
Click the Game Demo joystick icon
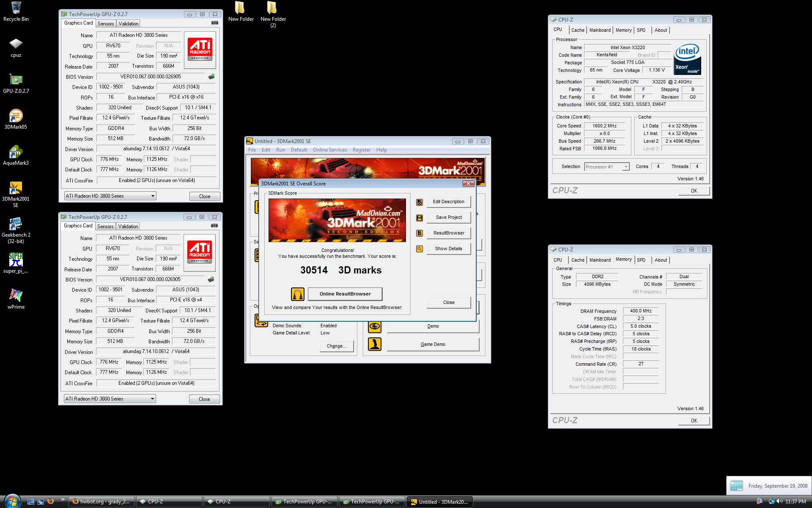tap(374, 344)
